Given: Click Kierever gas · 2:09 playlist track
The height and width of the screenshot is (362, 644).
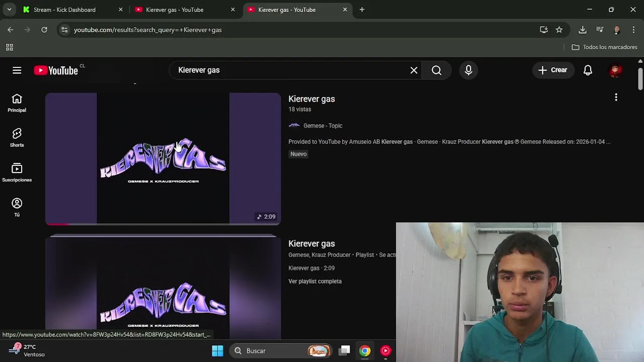Looking at the screenshot, I should (x=311, y=268).
